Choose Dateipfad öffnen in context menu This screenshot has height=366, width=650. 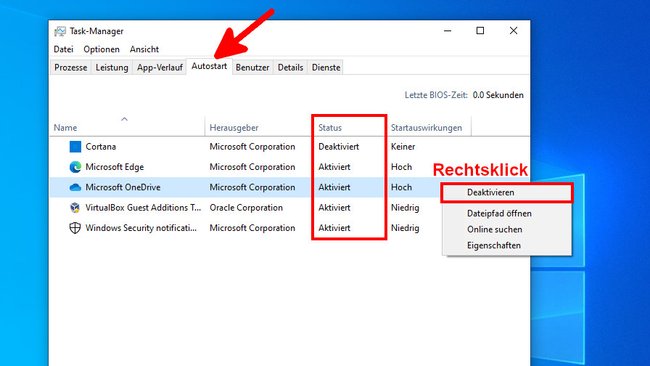pyautogui.click(x=507, y=213)
